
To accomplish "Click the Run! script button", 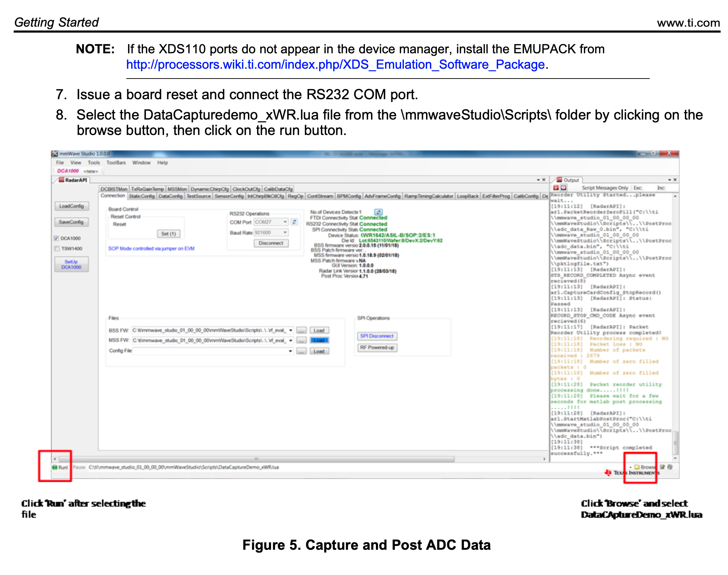I will click(x=60, y=467).
